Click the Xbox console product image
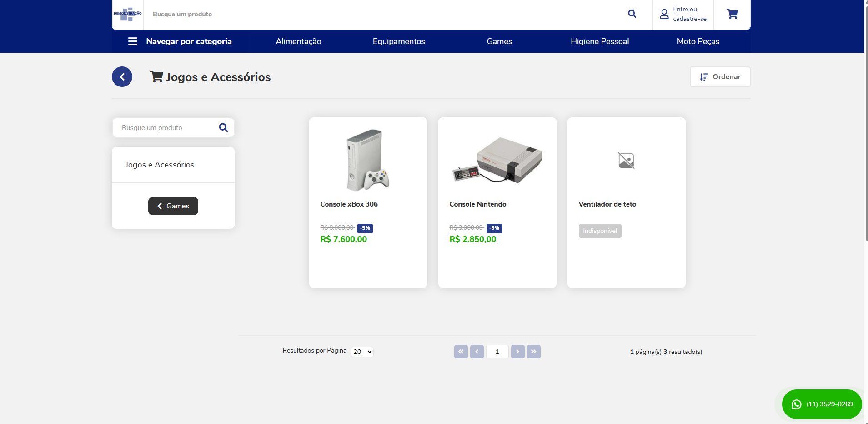868x424 pixels. [x=368, y=160]
